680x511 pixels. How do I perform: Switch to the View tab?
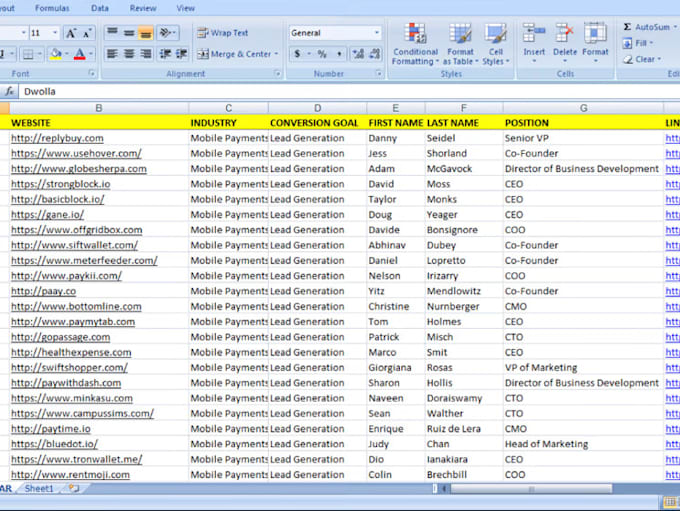(186, 8)
